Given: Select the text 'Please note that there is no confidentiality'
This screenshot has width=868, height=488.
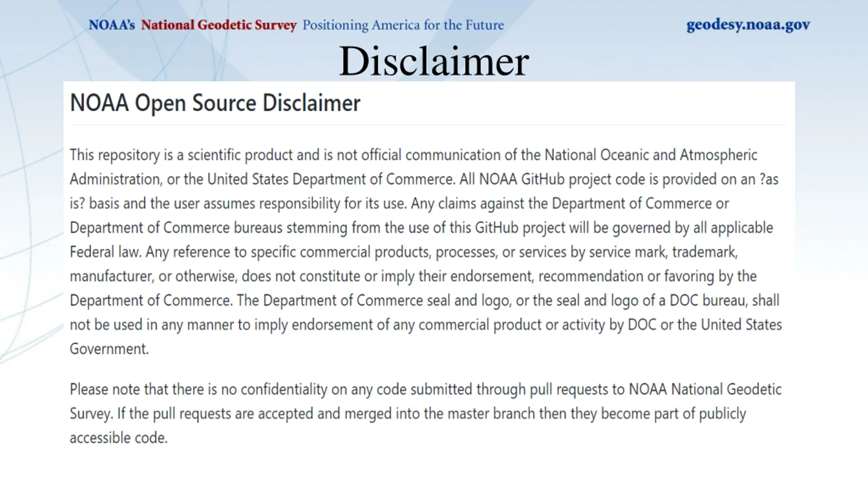Looking at the screenshot, I should 198,390.
